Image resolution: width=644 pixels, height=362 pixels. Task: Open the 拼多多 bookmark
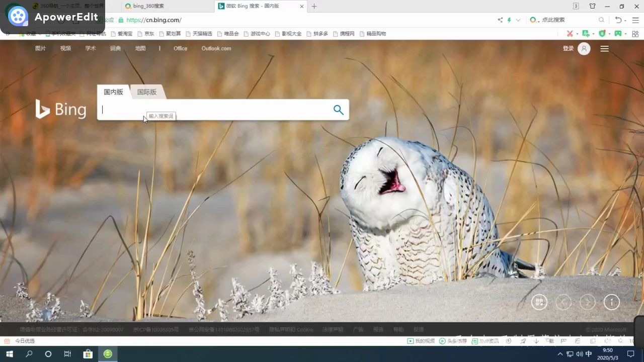click(317, 34)
